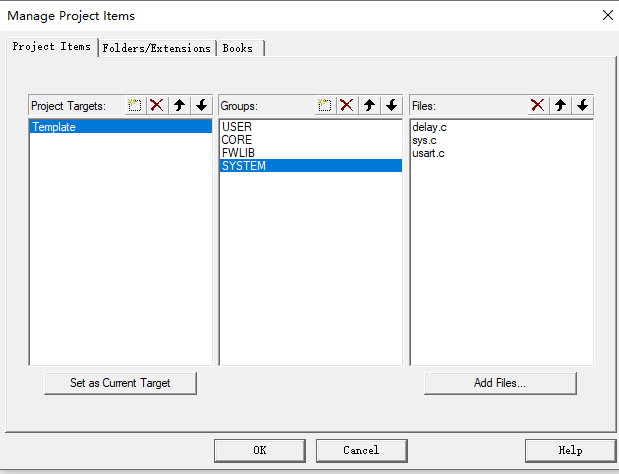Image resolution: width=619 pixels, height=474 pixels.
Task: Select the FWLIB group
Action: pyautogui.click(x=311, y=153)
